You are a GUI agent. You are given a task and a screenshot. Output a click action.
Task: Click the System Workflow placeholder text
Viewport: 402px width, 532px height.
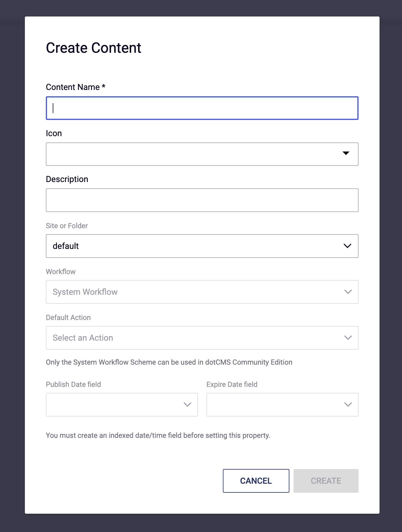85,291
